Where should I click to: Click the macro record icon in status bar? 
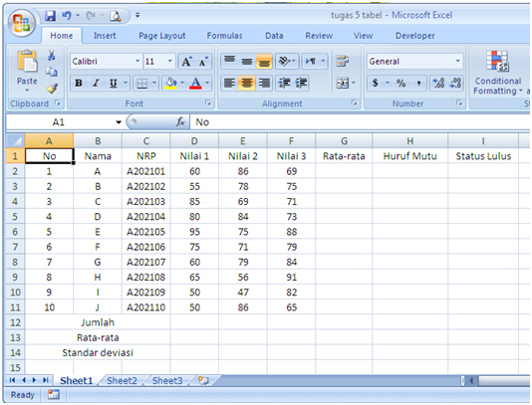[x=53, y=395]
